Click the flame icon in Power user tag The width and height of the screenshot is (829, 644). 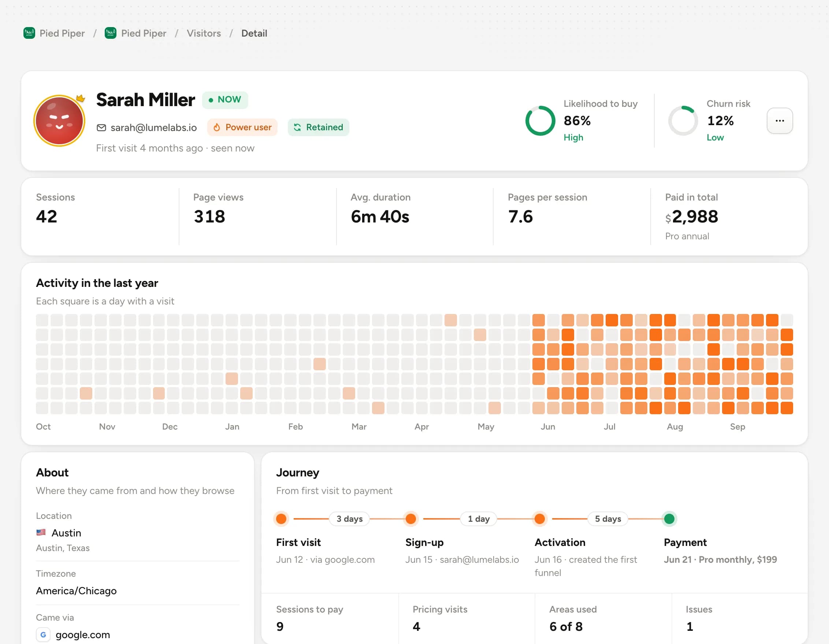coord(217,127)
